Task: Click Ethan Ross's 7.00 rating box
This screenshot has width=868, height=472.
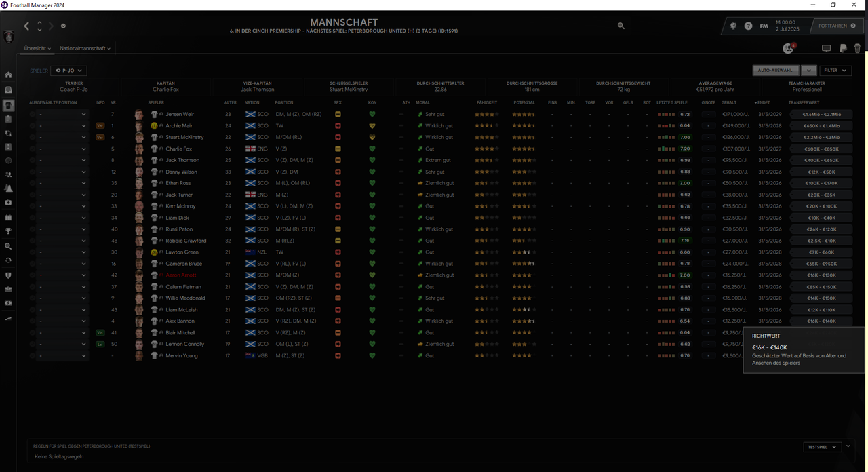Action: point(685,184)
